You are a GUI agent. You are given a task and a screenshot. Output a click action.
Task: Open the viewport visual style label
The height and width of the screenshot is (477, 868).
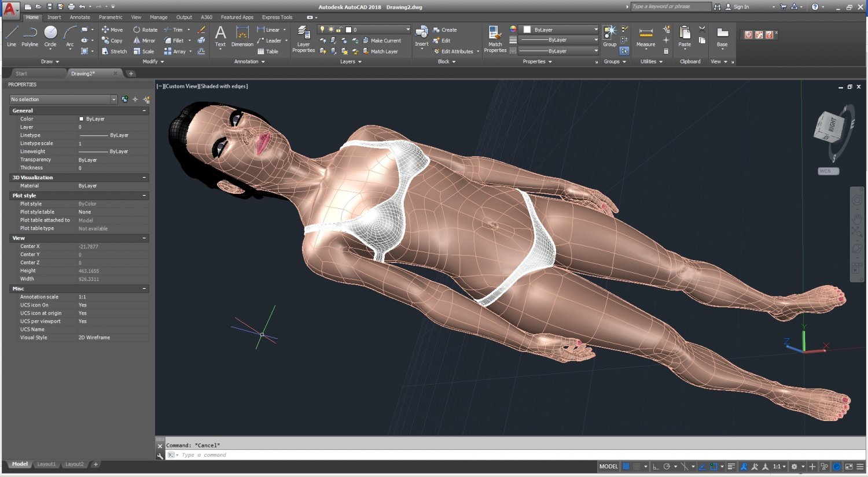pyautogui.click(x=224, y=86)
